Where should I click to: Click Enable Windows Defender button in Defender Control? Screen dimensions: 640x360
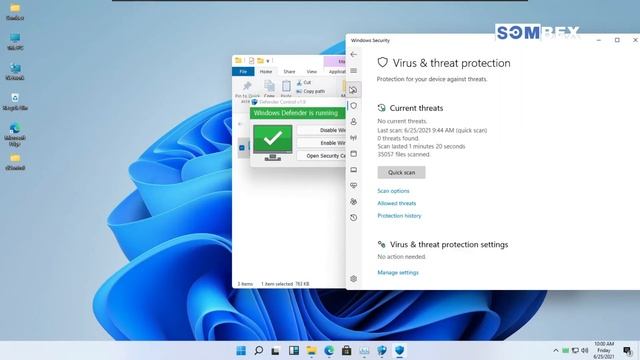coord(321,143)
